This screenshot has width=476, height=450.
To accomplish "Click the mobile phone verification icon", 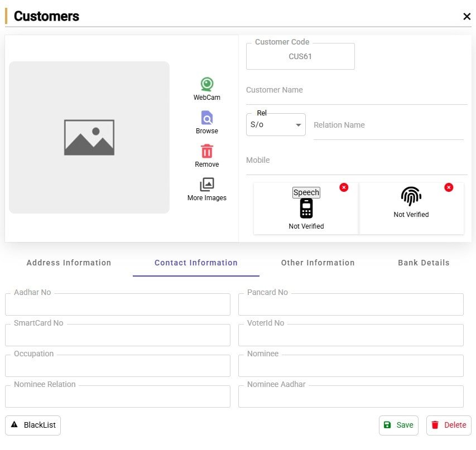I will [306, 209].
